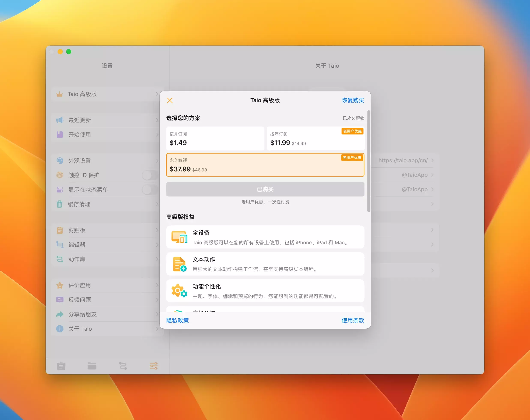Toggle the 显示在状态菜单 switch

(150, 190)
